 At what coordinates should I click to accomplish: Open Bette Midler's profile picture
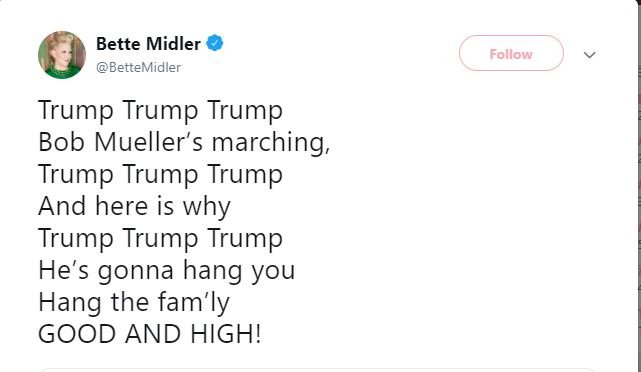(x=62, y=54)
